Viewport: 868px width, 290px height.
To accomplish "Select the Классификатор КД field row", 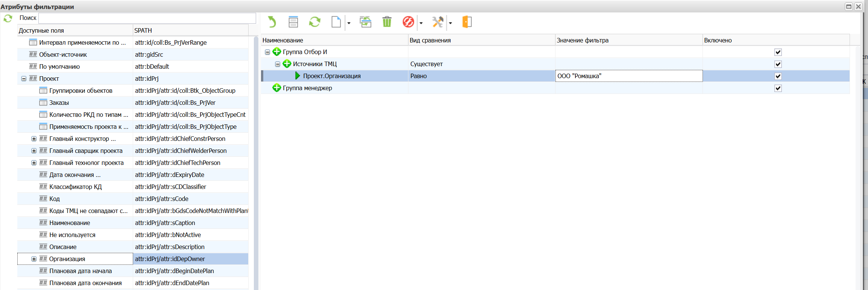I will point(76,187).
